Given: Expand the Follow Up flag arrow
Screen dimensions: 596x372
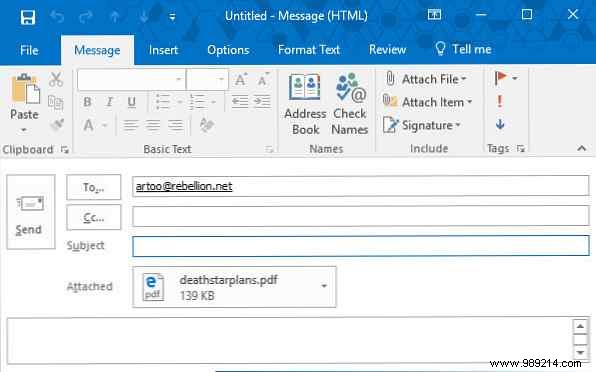Looking at the screenshot, I should (515, 78).
